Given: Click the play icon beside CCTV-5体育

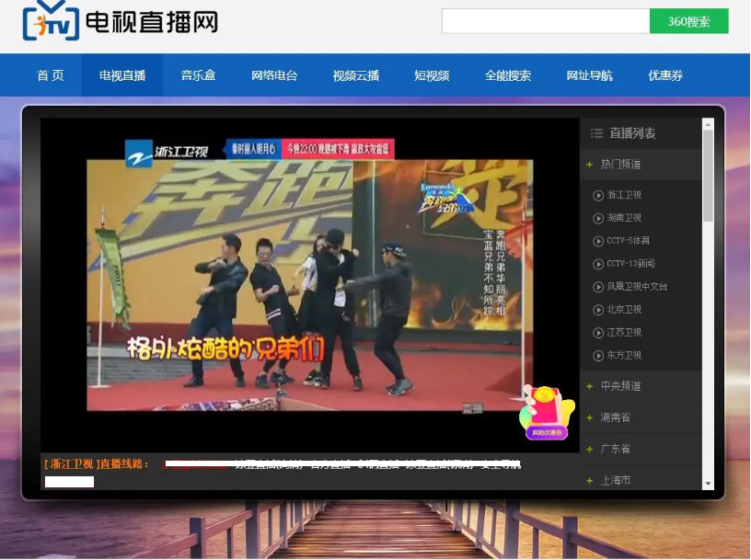Looking at the screenshot, I should click(598, 241).
